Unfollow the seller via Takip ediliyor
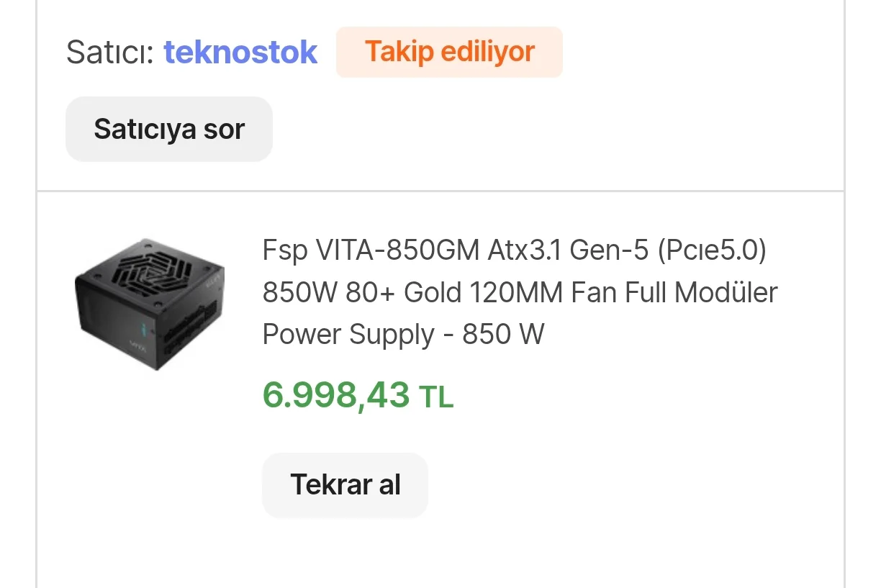 click(449, 52)
